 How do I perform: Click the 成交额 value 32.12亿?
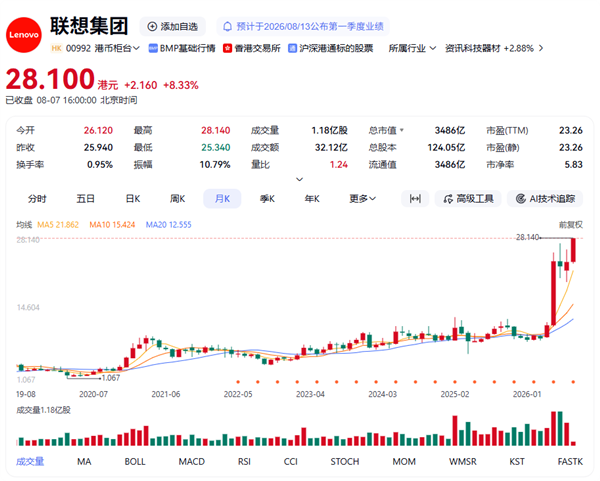coord(331,147)
